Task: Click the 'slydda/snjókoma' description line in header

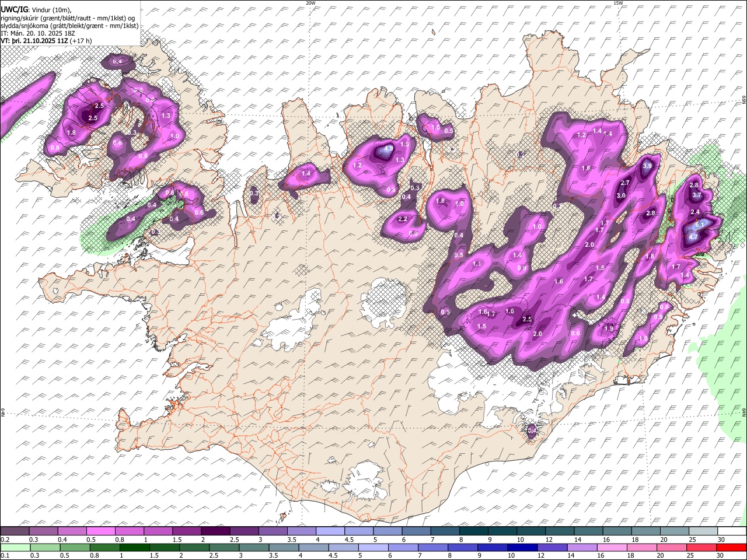Action: [x=70, y=26]
